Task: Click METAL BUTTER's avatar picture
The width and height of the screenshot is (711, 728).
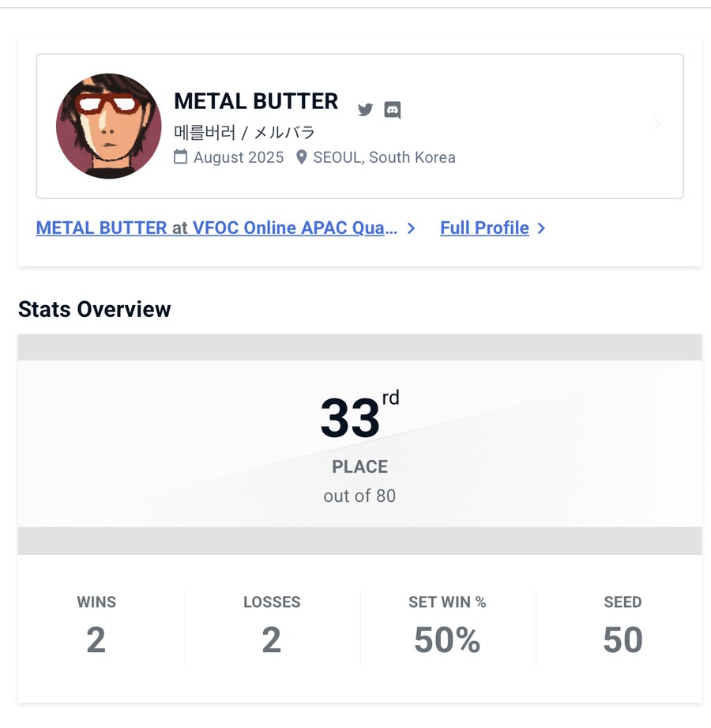Action: 109,126
